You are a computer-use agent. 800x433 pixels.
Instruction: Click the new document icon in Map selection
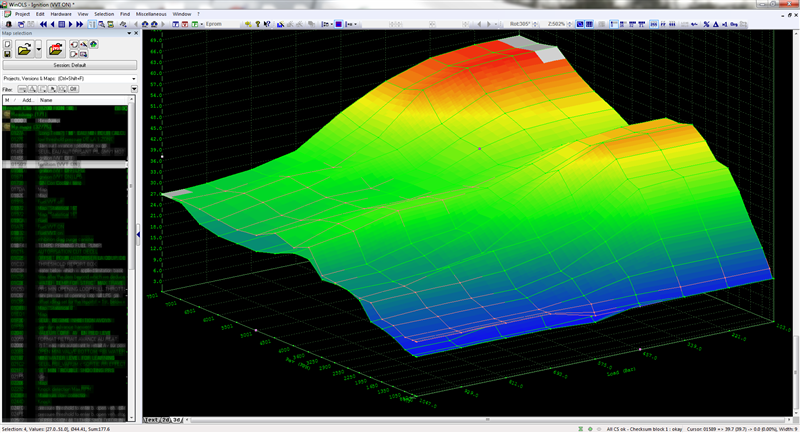(x=8, y=43)
